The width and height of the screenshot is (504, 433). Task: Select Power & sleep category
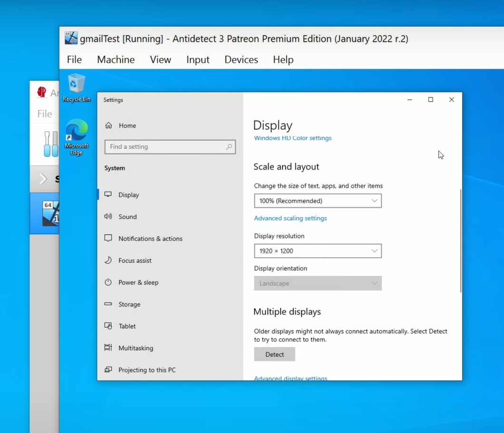click(170, 282)
